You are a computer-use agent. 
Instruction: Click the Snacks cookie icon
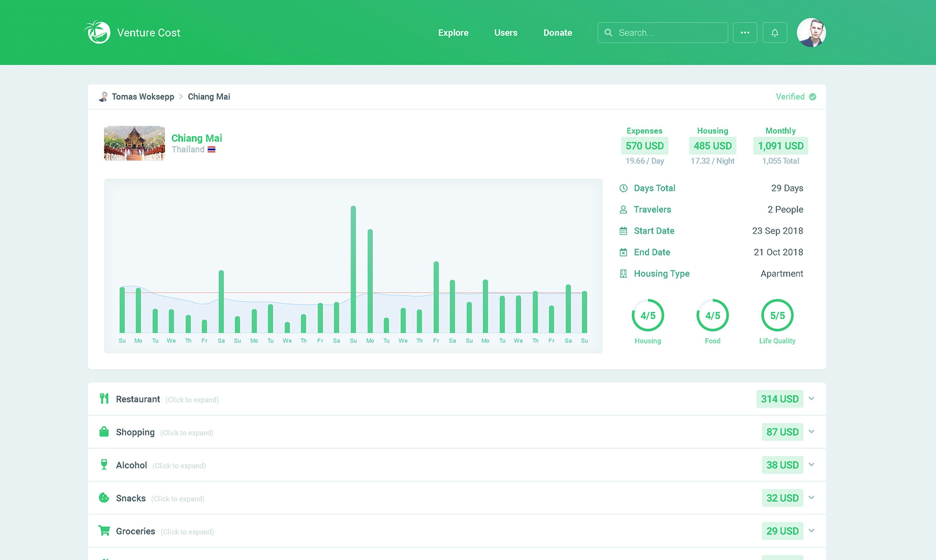click(x=105, y=497)
